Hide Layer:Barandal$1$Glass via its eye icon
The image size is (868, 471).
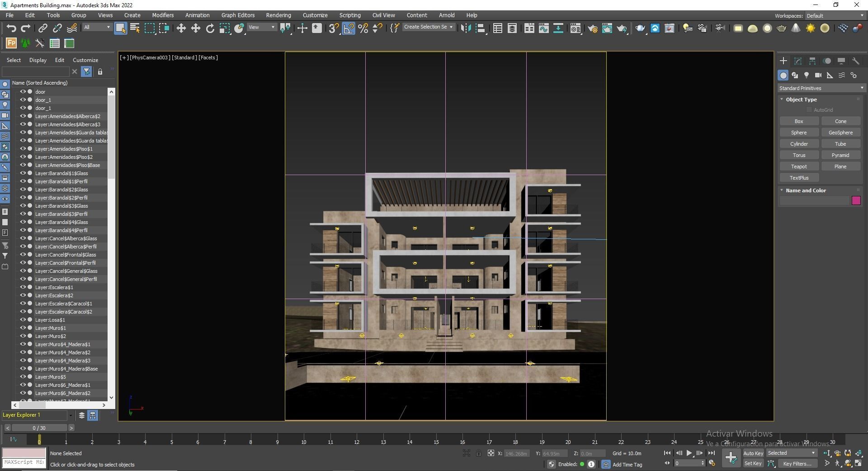pyautogui.click(x=23, y=173)
